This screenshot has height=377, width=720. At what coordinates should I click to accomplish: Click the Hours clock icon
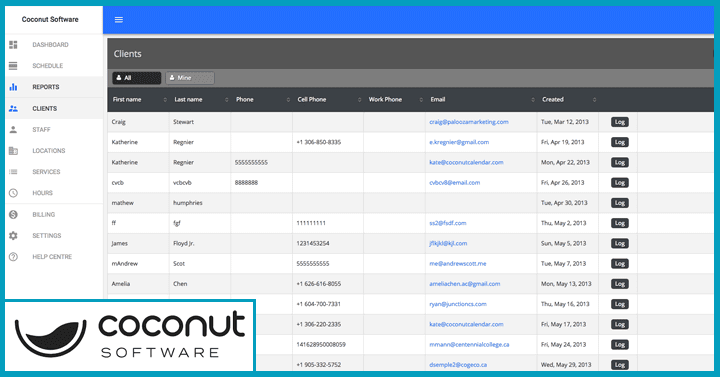[x=13, y=193]
